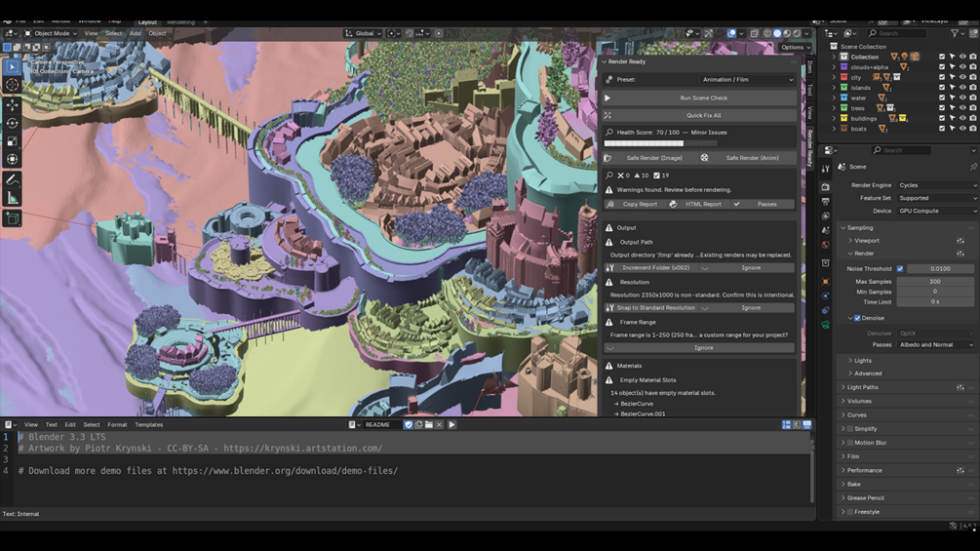Screen dimensions: 980x551
Task: Expand the buildings collection
Action: 834,118
